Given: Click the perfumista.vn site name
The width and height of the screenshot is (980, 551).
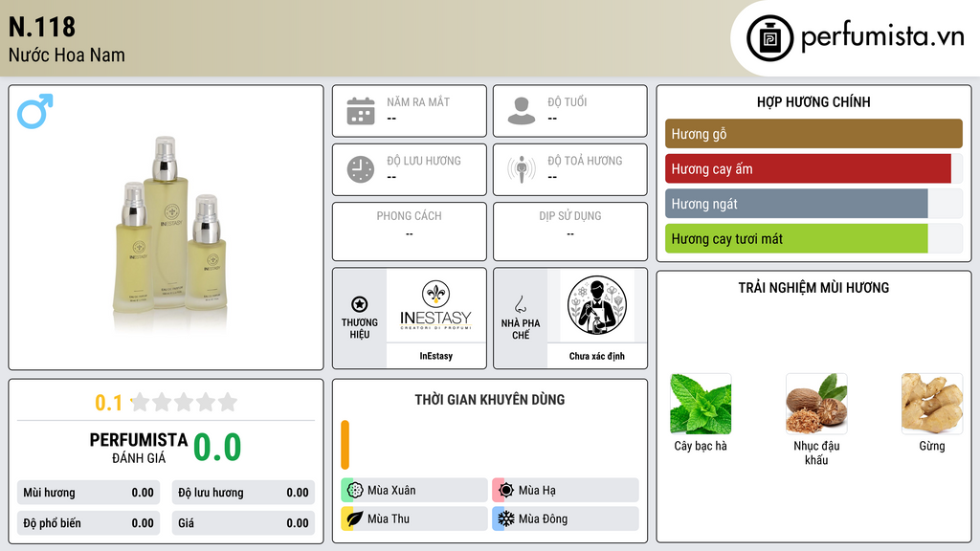Looking at the screenshot, I should click(882, 37).
